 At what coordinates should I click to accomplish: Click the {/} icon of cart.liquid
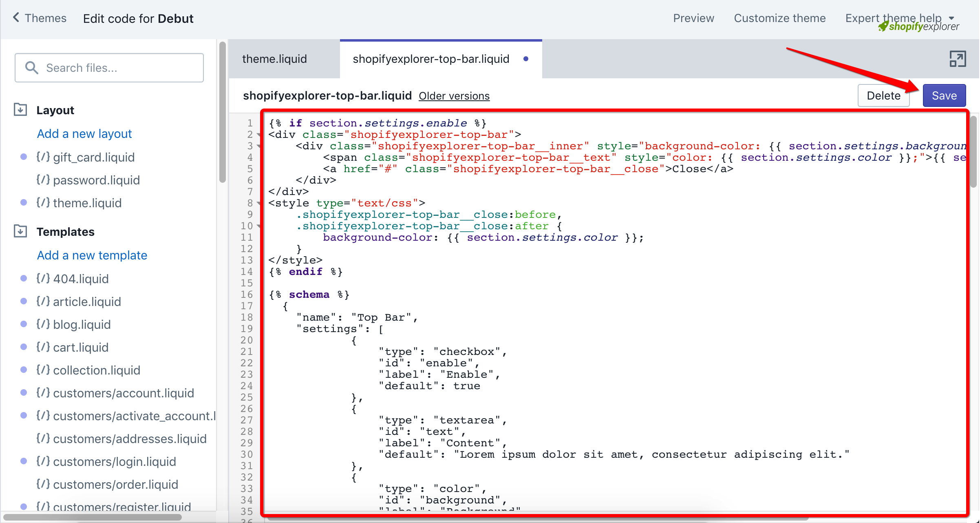[43, 347]
